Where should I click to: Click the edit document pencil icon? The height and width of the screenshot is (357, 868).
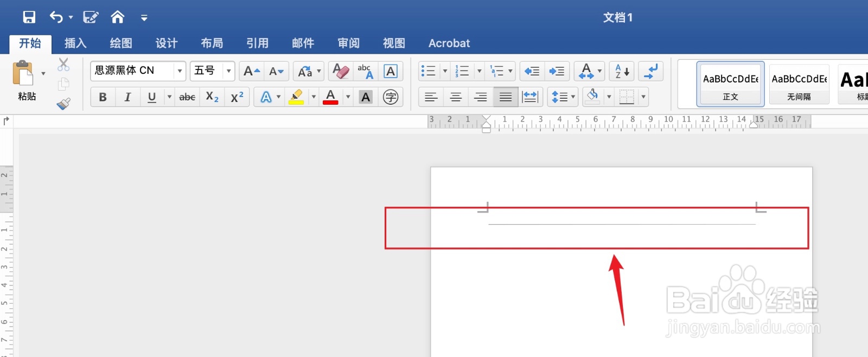[x=91, y=17]
